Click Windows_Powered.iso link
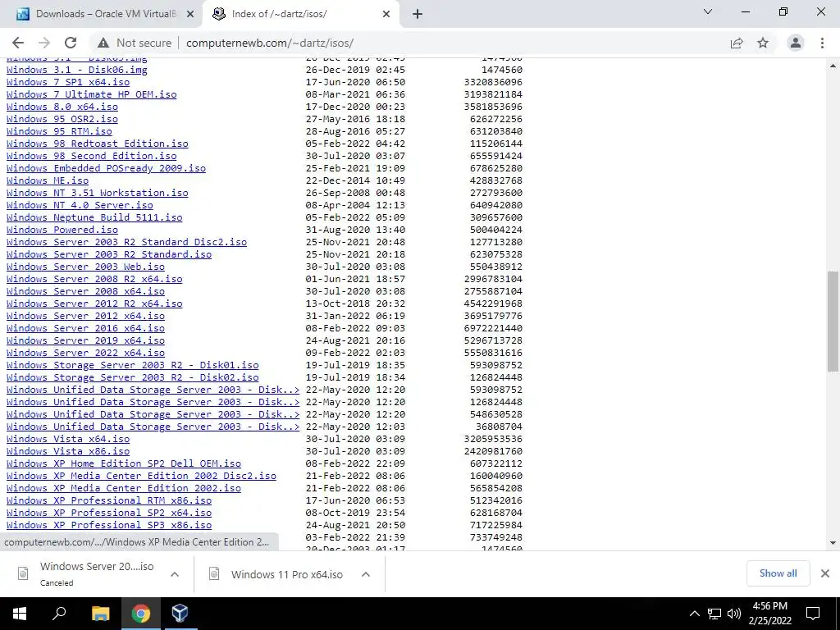840x630 pixels. click(62, 230)
